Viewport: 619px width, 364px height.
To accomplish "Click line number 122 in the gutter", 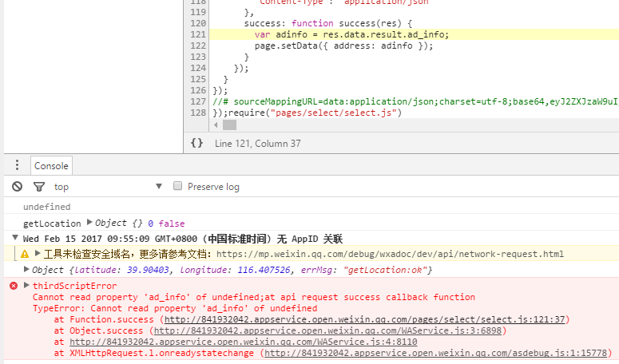I will pyautogui.click(x=198, y=45).
